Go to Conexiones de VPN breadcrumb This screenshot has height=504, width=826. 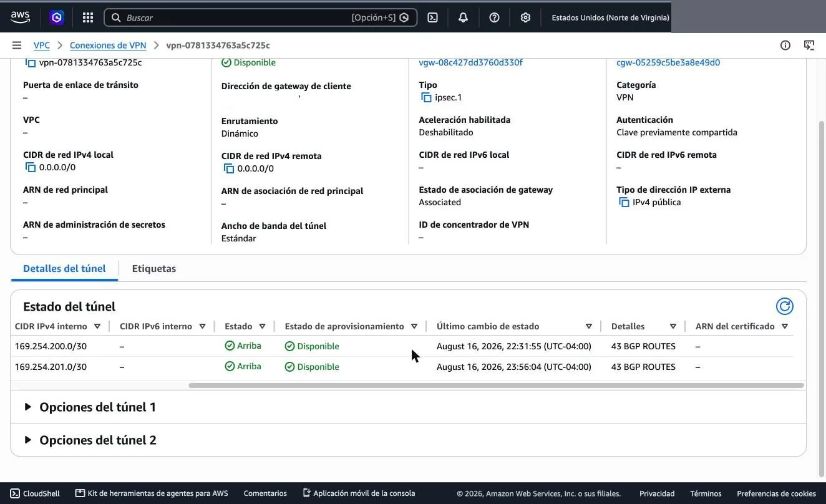[108, 45]
